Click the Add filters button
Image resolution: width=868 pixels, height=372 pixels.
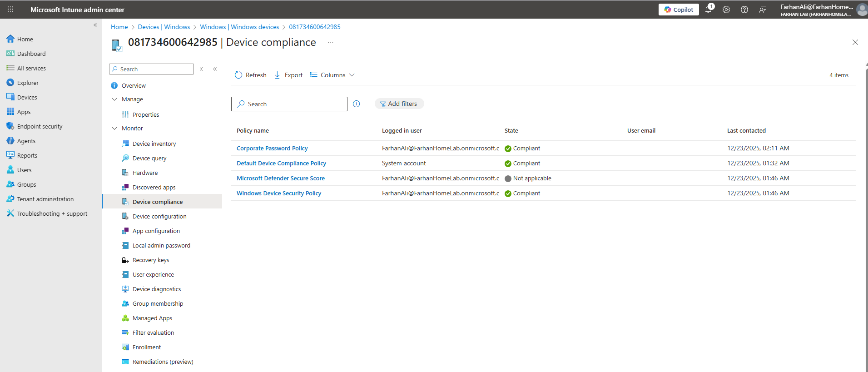[x=399, y=104]
